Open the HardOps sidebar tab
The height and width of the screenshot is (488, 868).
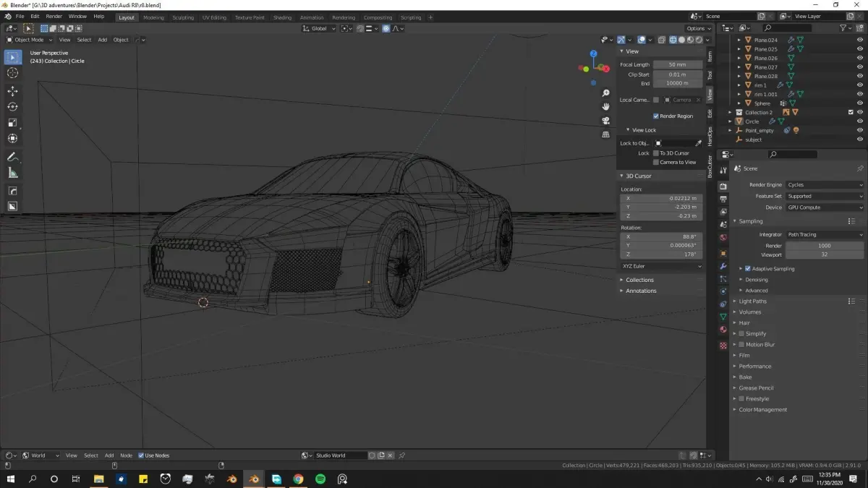(710, 136)
